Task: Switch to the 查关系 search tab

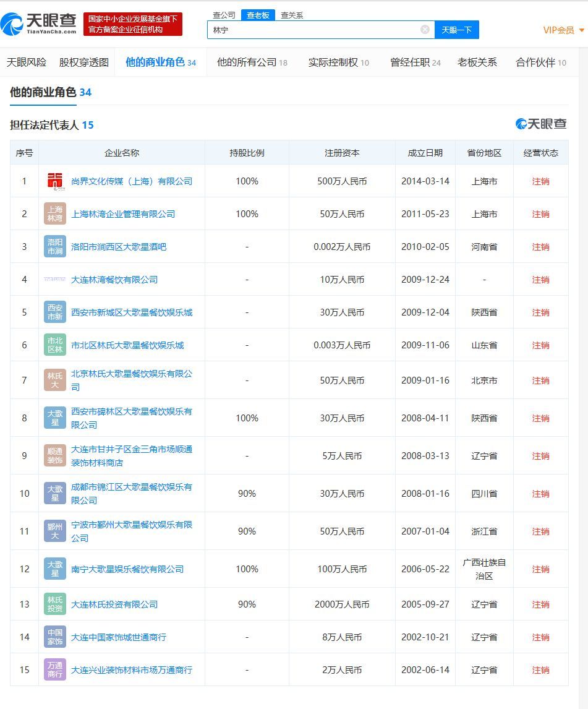Action: [x=292, y=15]
